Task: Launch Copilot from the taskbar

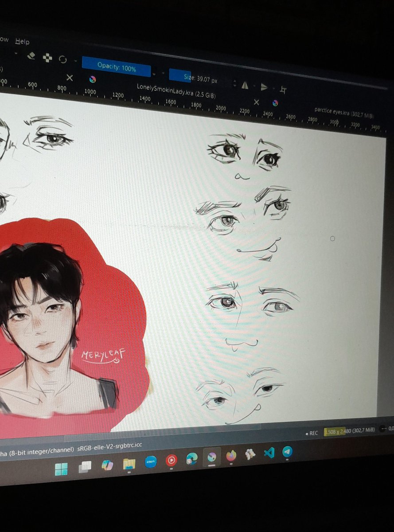Action: [x=107, y=465]
